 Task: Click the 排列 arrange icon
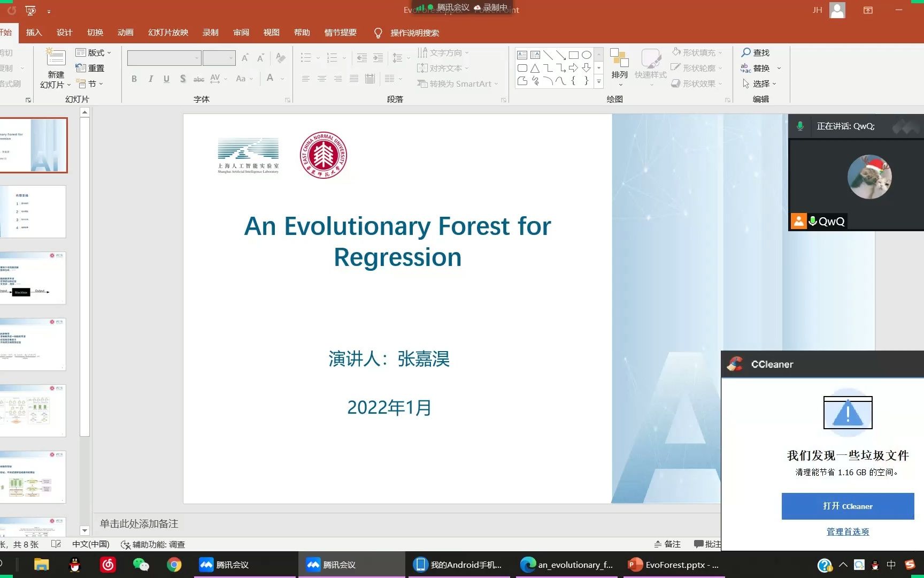619,58
